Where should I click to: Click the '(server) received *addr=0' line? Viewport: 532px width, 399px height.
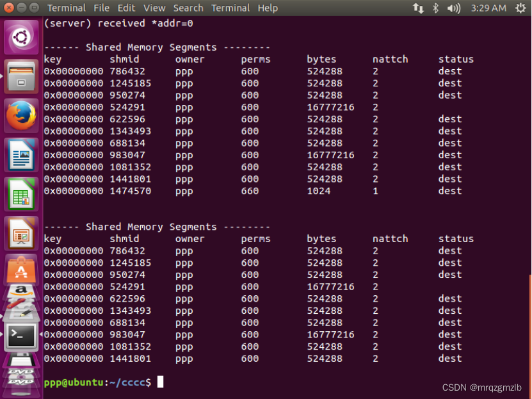click(118, 24)
